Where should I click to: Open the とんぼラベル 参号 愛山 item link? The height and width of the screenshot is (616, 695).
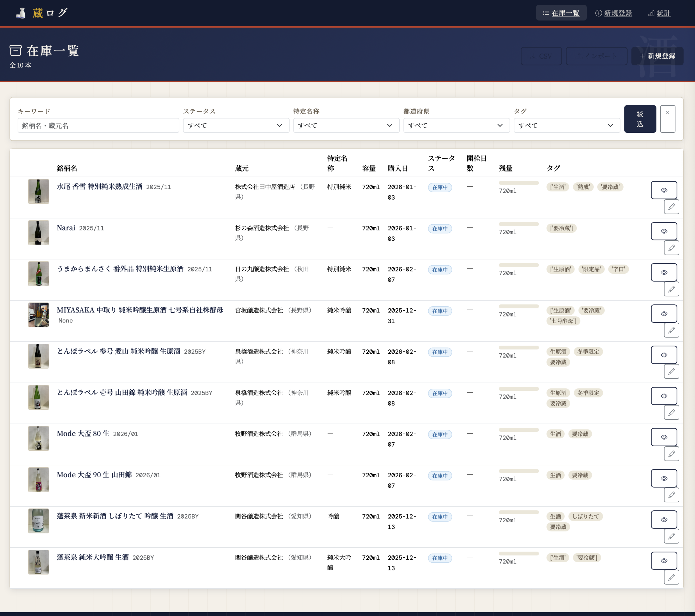(118, 351)
